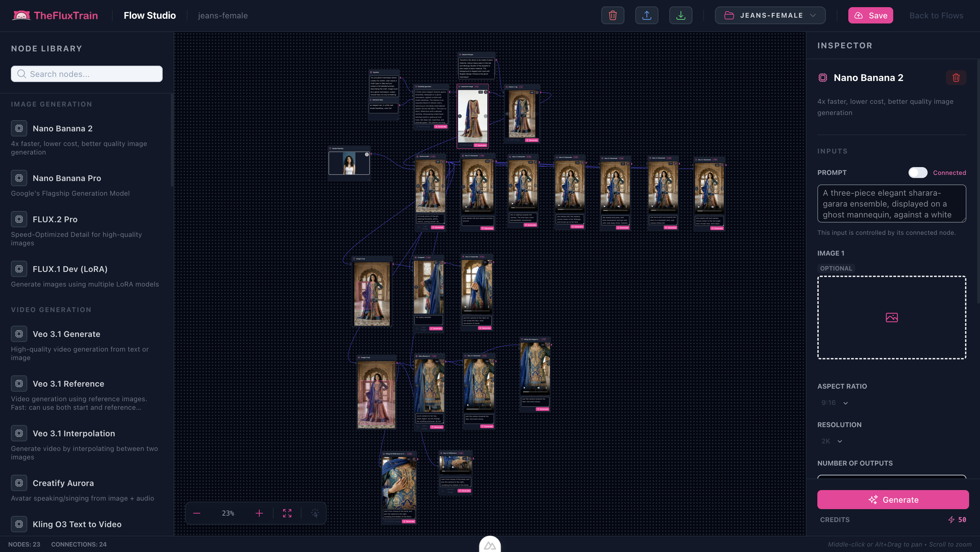Viewport: 980px width, 552px height.
Task: Click the green download/import icon in top bar
Action: pyautogui.click(x=681, y=16)
